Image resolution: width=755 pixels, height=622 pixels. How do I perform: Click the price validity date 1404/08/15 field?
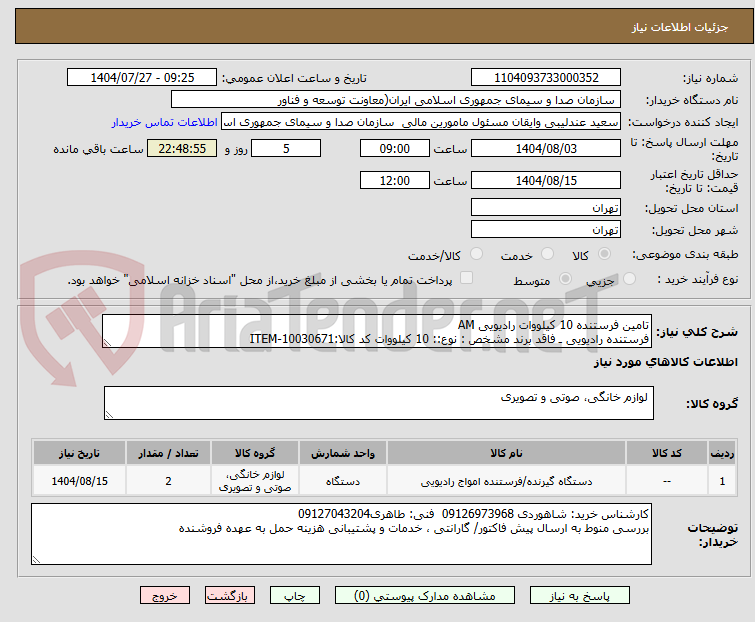point(546,181)
